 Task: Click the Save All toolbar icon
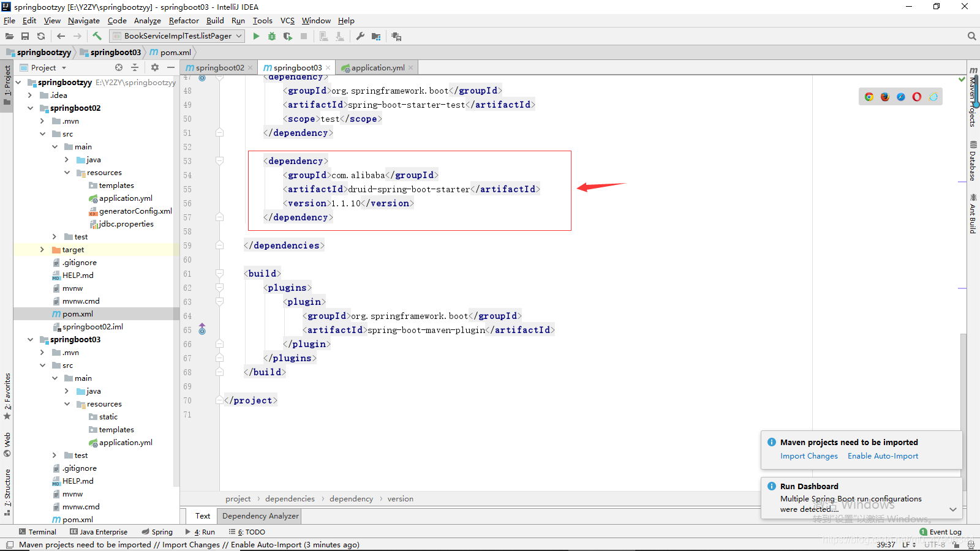coord(25,36)
